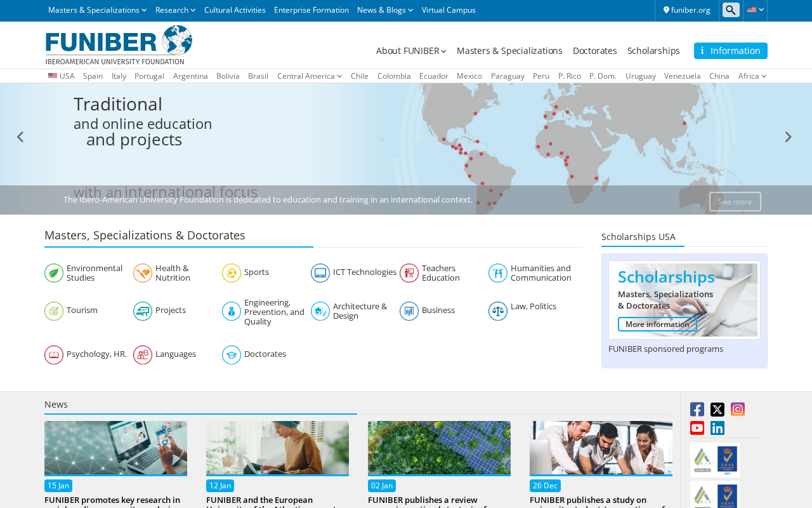Open the Engineering, Prevention, and Quality icon
812x508 pixels.
[232, 311]
